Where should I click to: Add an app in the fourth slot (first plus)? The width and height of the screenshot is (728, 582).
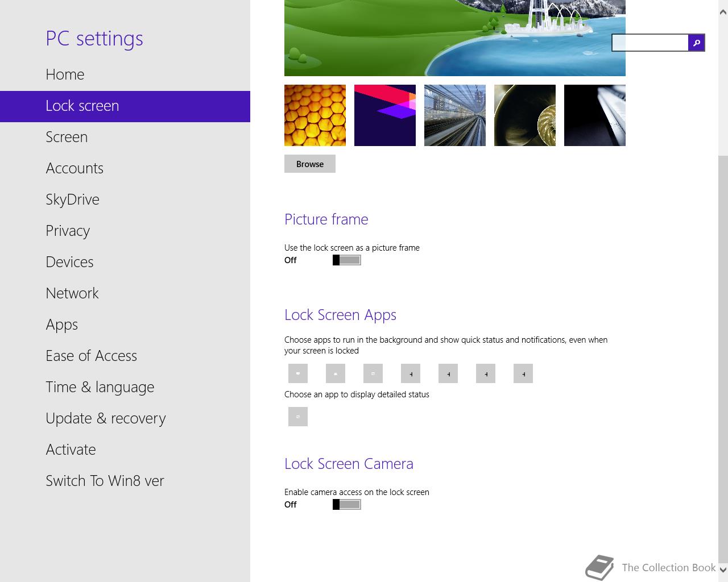411,373
